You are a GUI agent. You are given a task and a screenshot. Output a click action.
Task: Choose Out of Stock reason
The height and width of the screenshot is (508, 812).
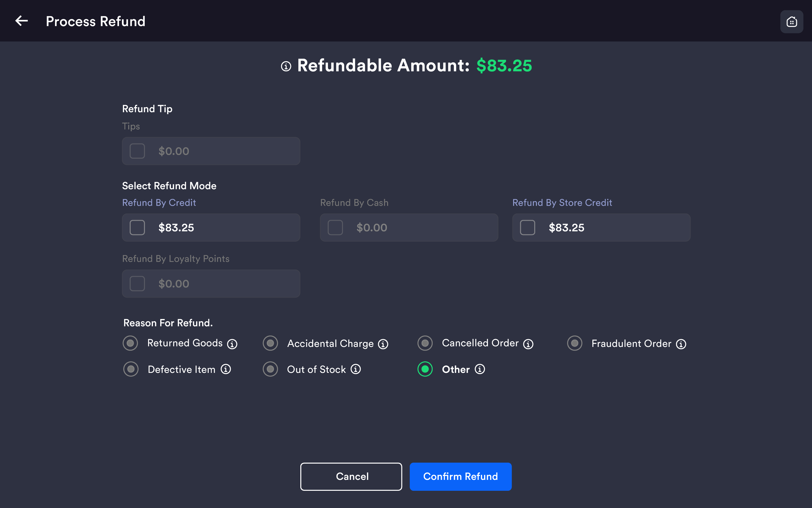270,369
